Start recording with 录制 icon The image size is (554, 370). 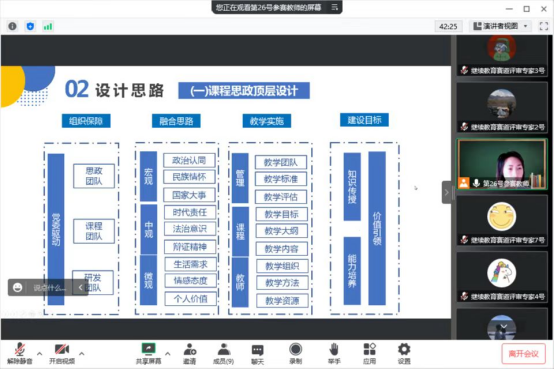pyautogui.click(x=295, y=353)
